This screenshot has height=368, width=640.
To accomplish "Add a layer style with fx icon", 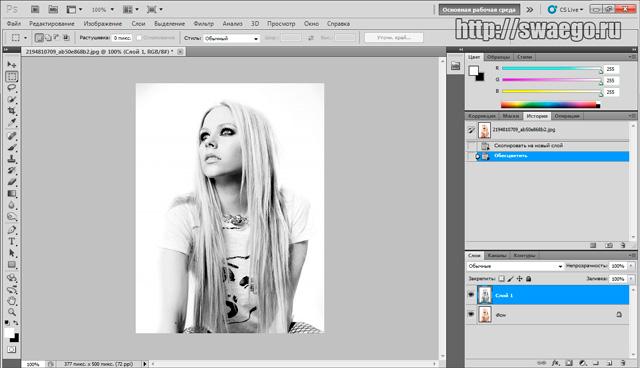I will [556, 363].
